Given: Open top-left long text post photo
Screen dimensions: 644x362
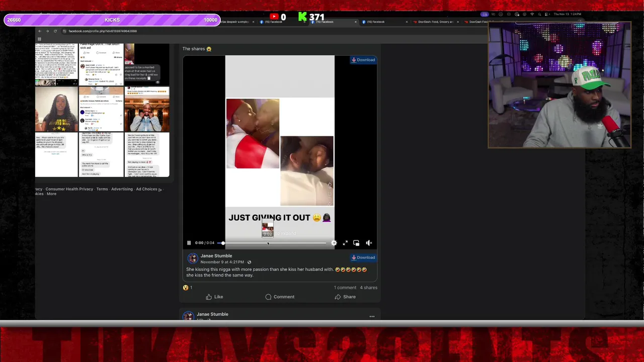Looking at the screenshot, I should [x=56, y=64].
